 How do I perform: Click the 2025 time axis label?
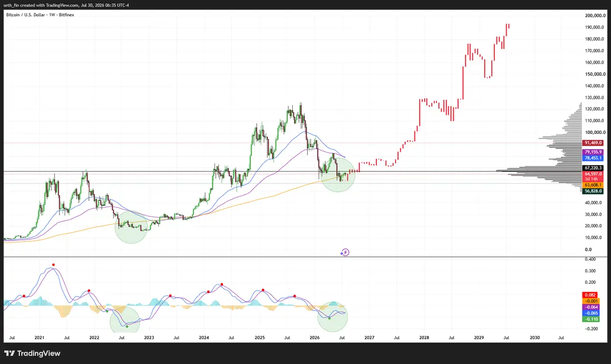[260, 338]
